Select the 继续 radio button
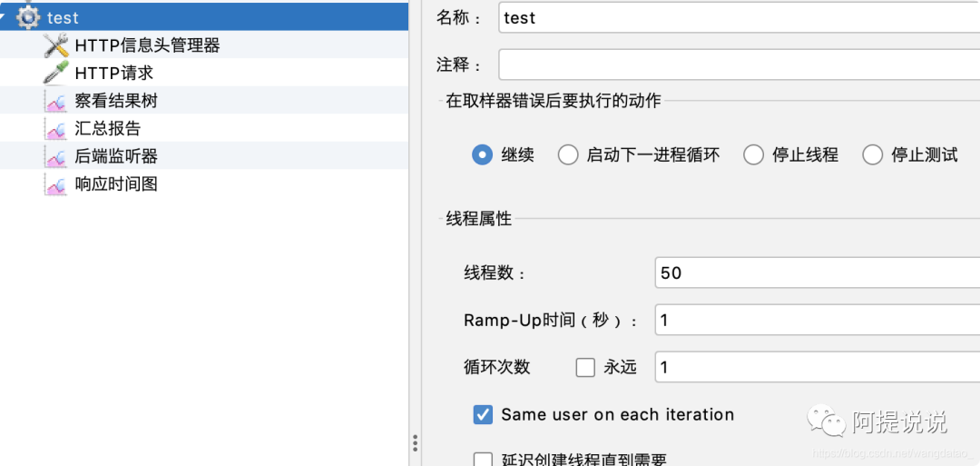 [x=482, y=154]
